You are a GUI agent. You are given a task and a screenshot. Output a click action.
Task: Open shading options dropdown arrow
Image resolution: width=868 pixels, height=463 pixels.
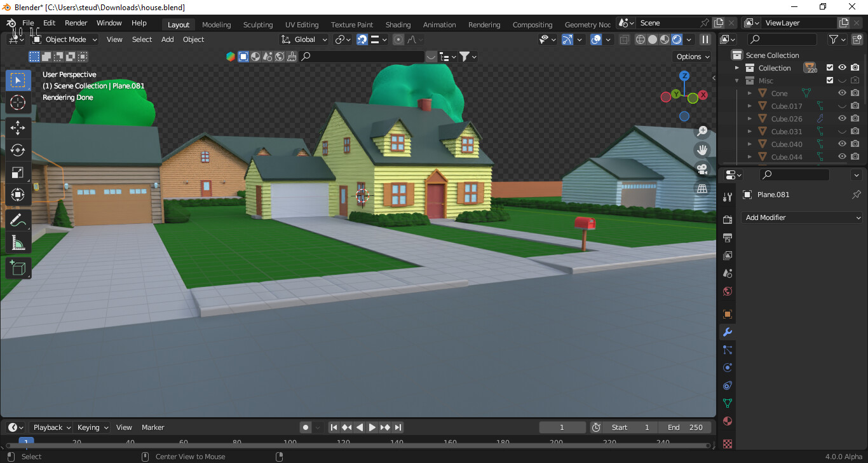(x=689, y=39)
